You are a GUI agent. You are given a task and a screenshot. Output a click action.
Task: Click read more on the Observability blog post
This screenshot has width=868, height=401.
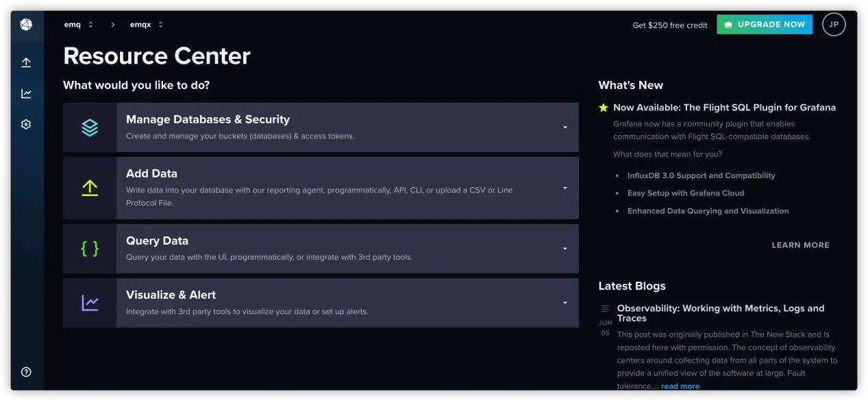pos(680,386)
